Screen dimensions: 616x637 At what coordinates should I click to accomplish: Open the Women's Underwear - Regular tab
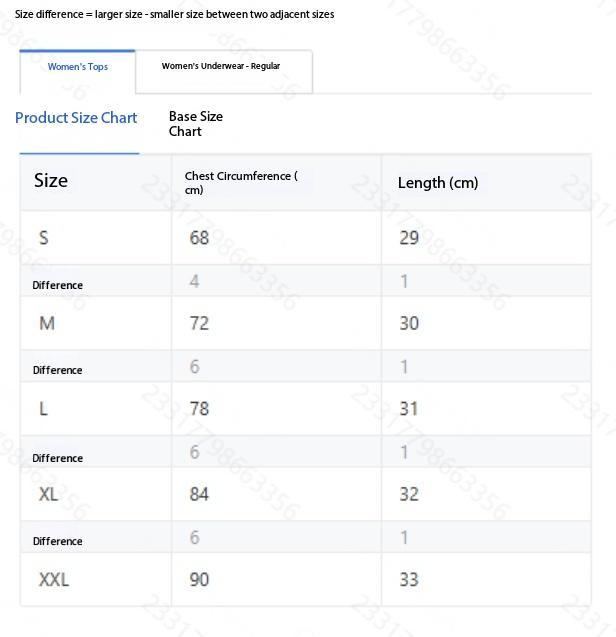point(221,67)
